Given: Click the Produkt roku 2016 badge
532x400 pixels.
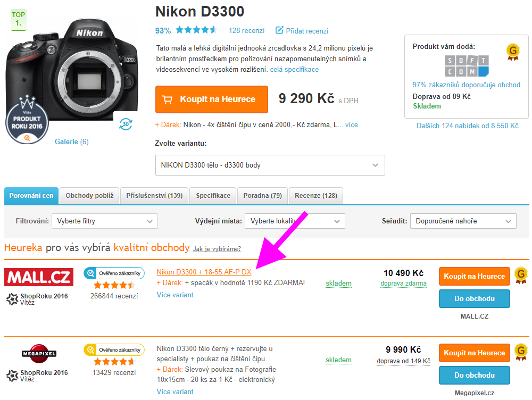Looking at the screenshot, I should pos(27,121).
